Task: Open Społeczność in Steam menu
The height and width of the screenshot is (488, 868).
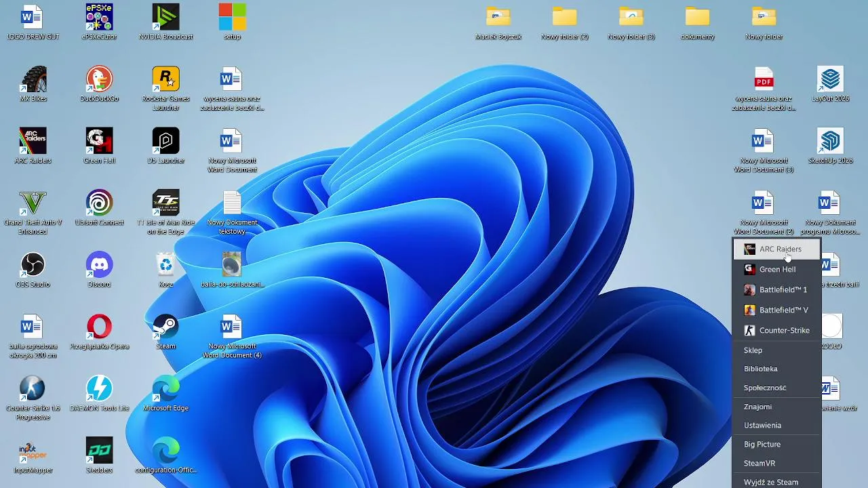Action: coord(777,388)
